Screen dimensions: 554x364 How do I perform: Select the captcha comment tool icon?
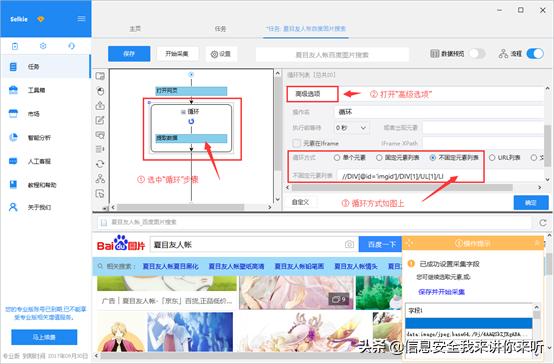[100, 135]
